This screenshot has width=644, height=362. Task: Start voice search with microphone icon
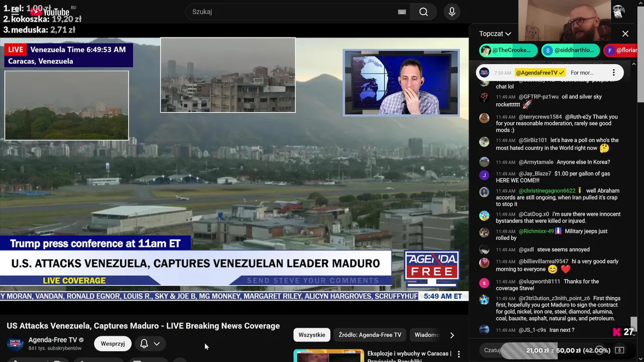pyautogui.click(x=452, y=12)
